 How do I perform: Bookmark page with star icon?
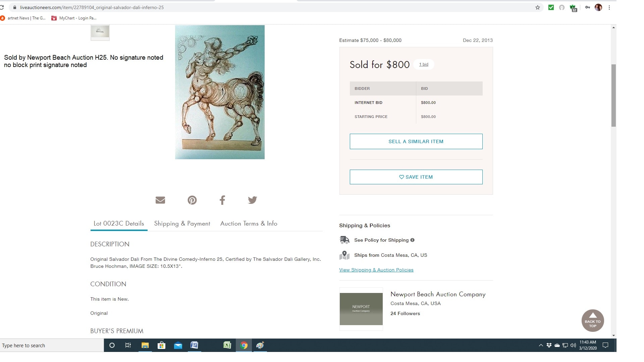click(538, 7)
